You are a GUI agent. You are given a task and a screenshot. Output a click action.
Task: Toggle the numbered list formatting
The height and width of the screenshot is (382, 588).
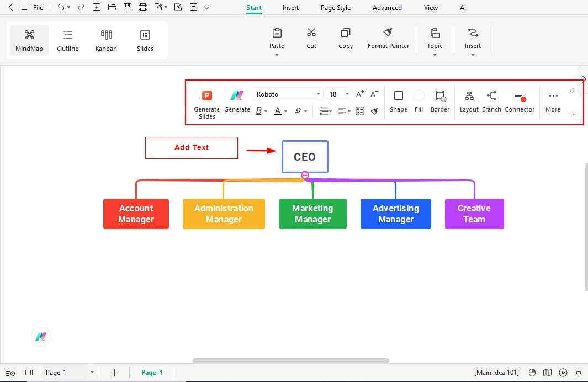[x=325, y=111]
